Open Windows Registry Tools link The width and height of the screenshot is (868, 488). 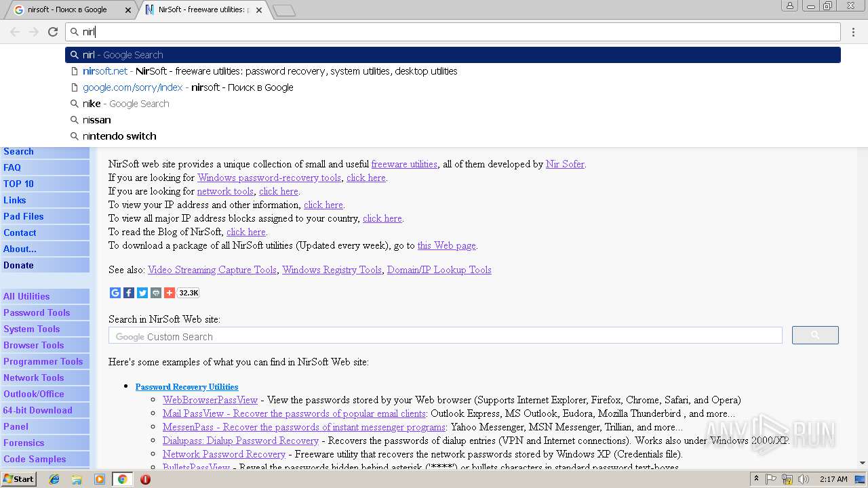(x=332, y=270)
